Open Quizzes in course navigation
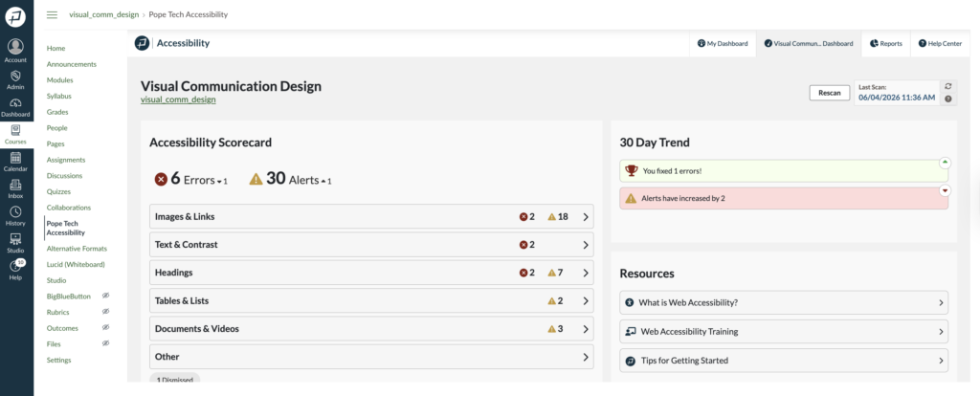This screenshot has height=396, width=980. (58, 191)
